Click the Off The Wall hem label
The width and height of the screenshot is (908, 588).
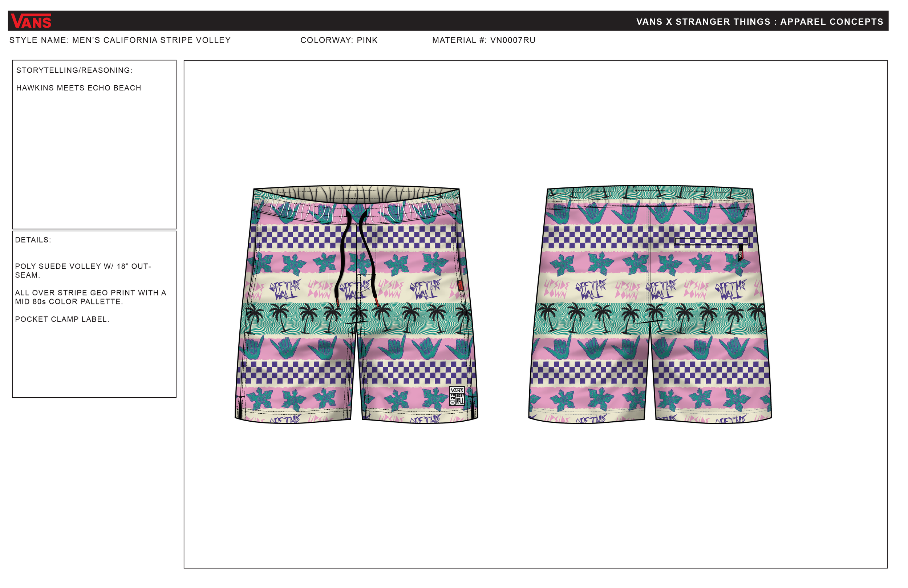pyautogui.click(x=457, y=397)
